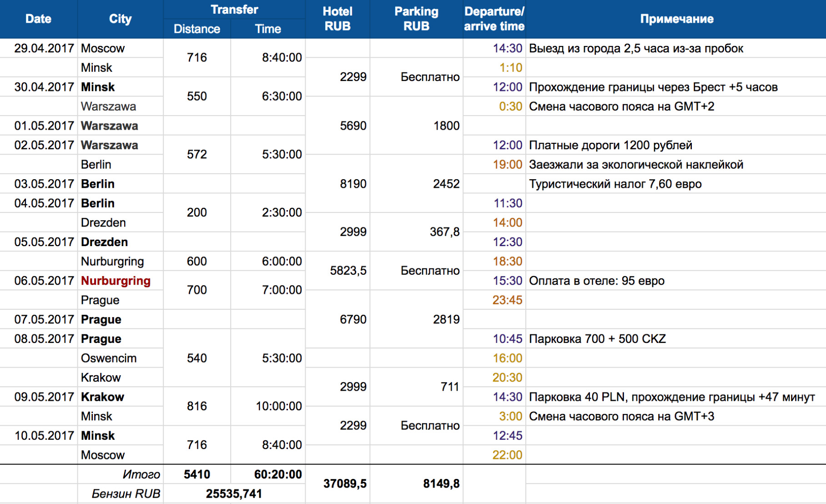
Task: Select parking cost 2819
Action: (416, 319)
